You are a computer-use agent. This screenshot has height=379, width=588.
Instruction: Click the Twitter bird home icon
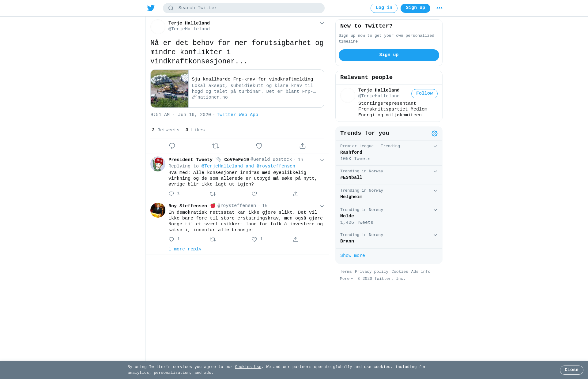click(x=151, y=8)
